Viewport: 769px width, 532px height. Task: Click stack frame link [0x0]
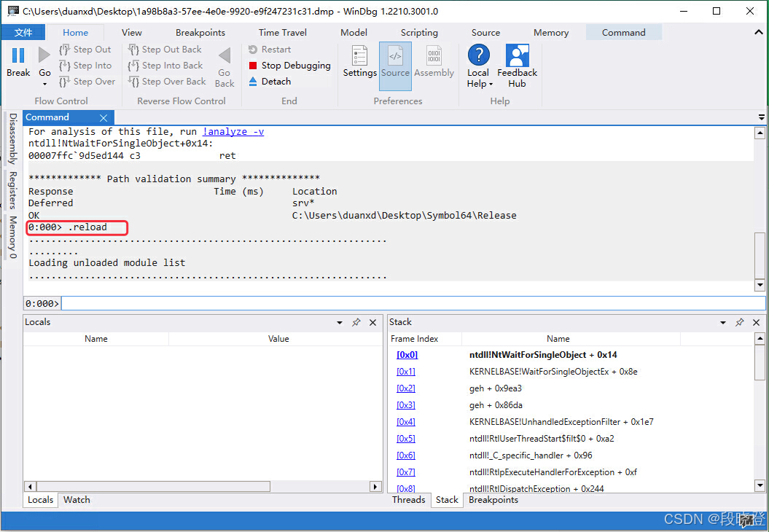(407, 354)
